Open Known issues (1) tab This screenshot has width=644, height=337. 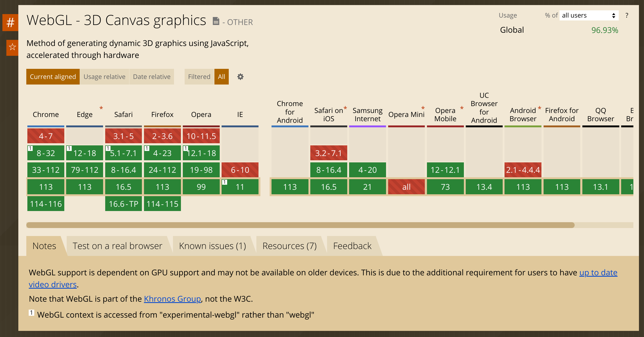tap(213, 246)
